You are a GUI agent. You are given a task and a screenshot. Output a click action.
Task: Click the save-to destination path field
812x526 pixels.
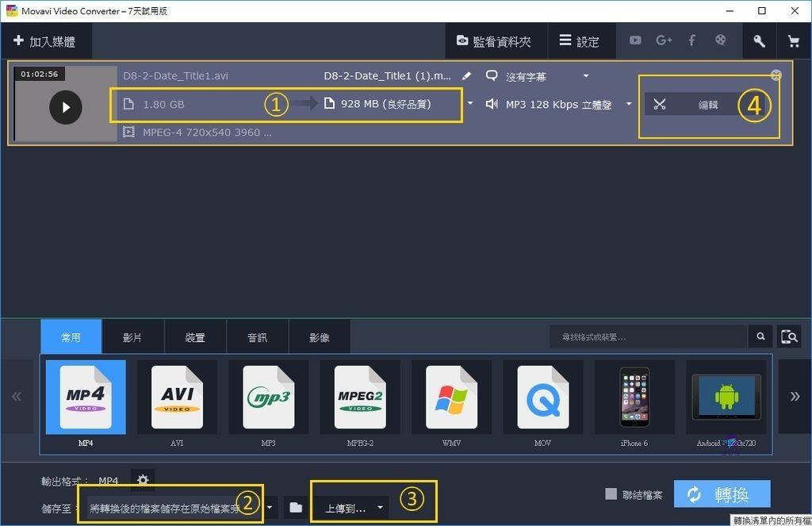click(x=171, y=509)
